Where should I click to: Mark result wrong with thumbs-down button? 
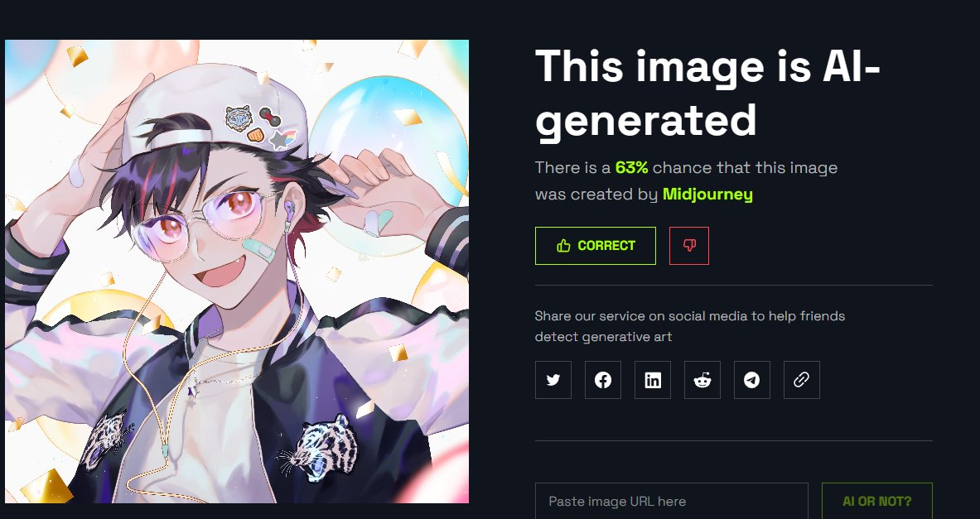689,246
